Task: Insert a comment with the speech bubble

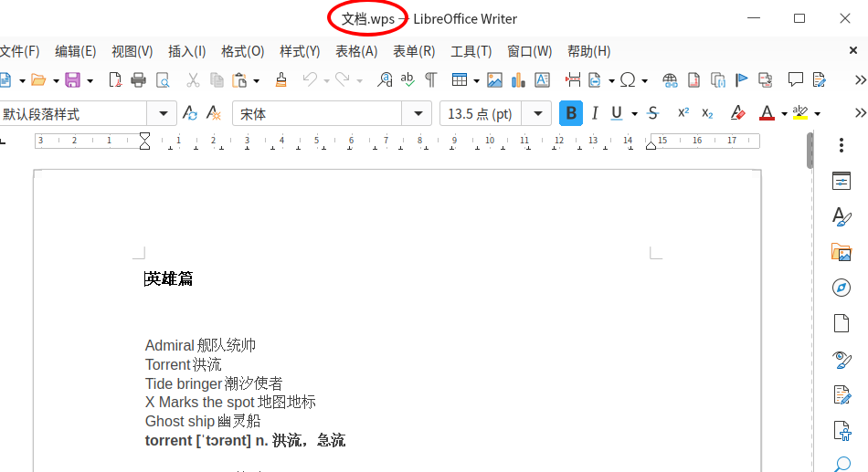Action: point(796,80)
